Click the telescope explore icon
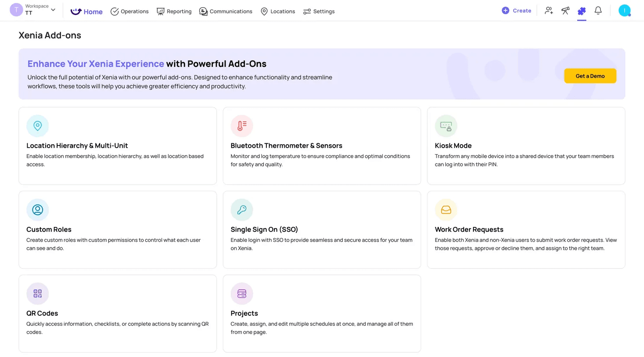Screen dimensions: 644x357 click(565, 11)
